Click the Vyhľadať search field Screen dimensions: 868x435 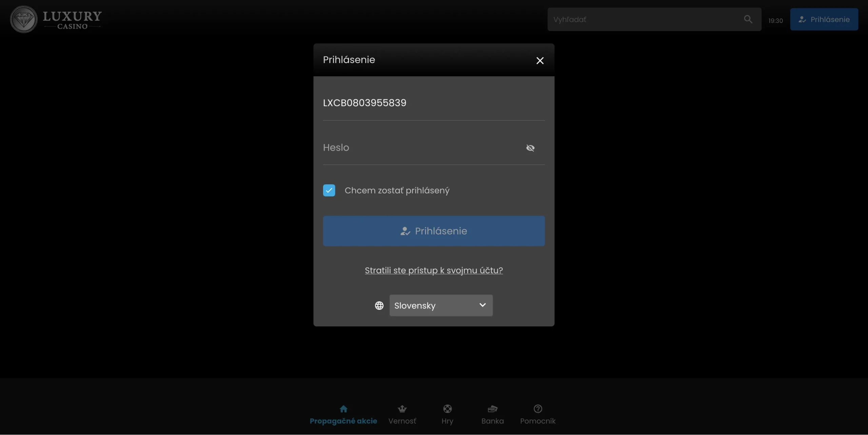(x=654, y=19)
